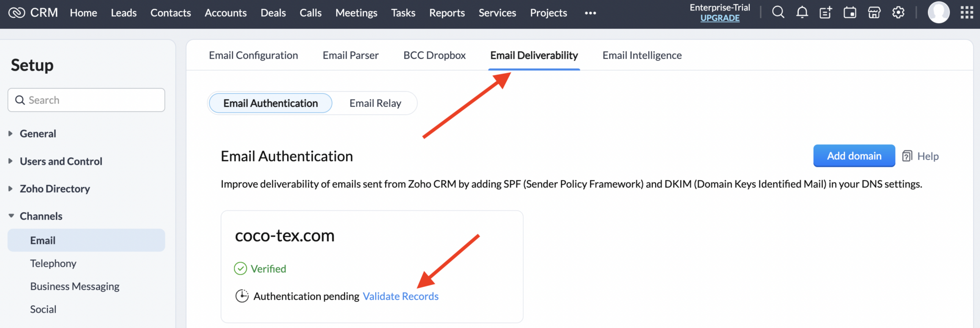The width and height of the screenshot is (980, 328).
Task: Open the settings gear icon
Action: [898, 12]
